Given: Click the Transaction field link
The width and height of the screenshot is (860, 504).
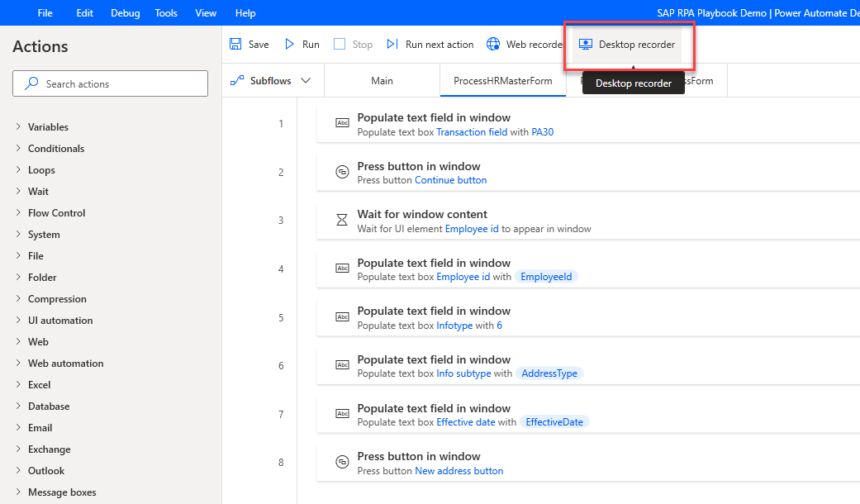Looking at the screenshot, I should pos(472,131).
